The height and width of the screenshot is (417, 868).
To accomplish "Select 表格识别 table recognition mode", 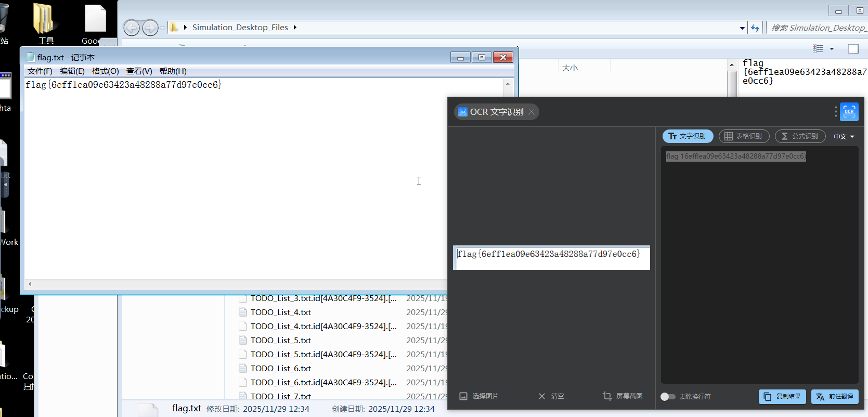I will tap(744, 136).
